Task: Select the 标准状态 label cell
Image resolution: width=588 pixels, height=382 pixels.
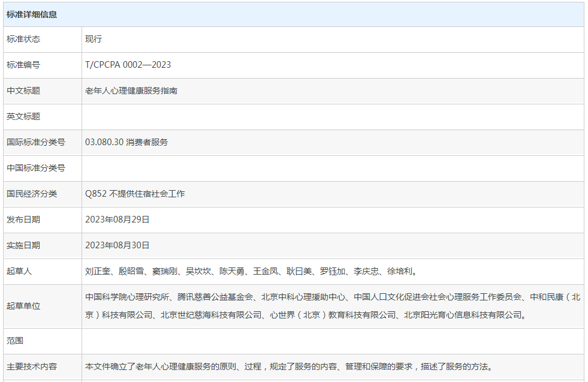Action: pos(23,39)
